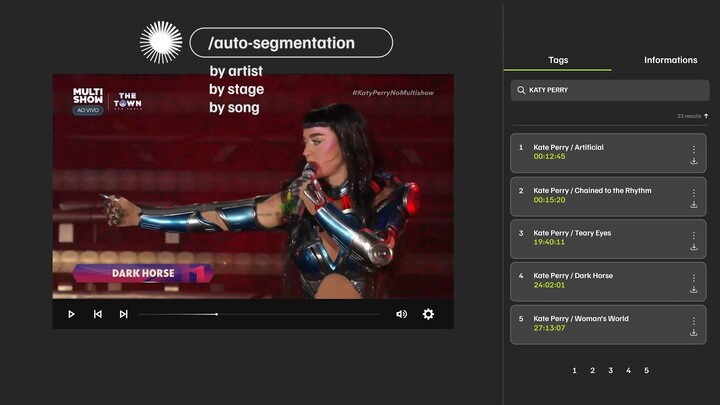The image size is (720, 405).
Task: Open video player settings gear
Action: (x=428, y=314)
